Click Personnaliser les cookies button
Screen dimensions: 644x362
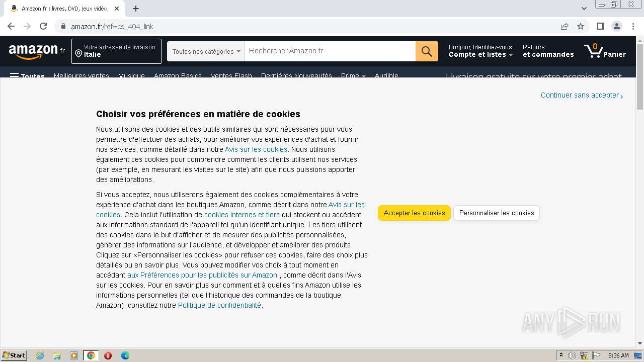(x=497, y=213)
